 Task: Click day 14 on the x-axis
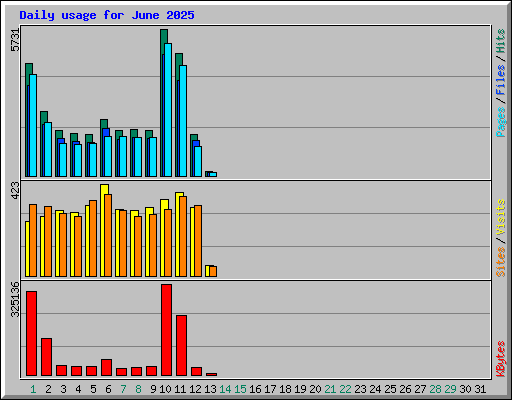click(225, 389)
